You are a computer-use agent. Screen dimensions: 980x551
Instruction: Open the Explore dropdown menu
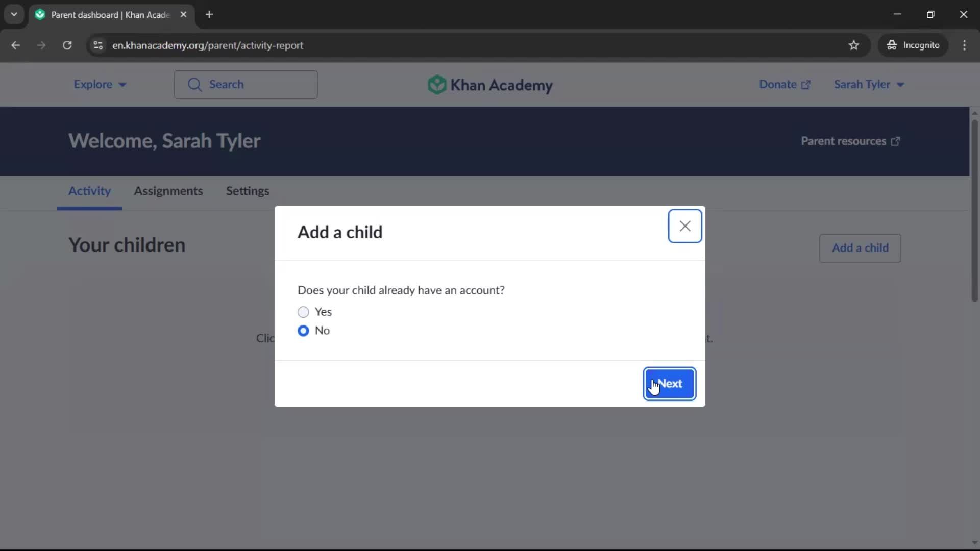tap(100, 85)
